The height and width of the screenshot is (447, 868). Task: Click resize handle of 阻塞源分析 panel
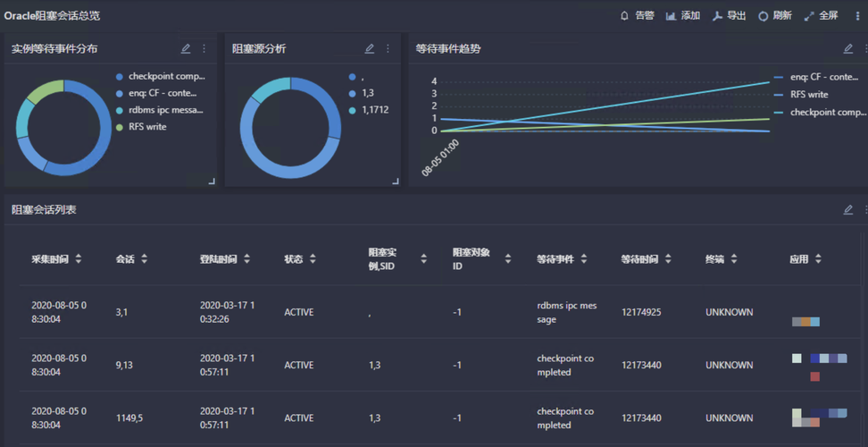396,181
